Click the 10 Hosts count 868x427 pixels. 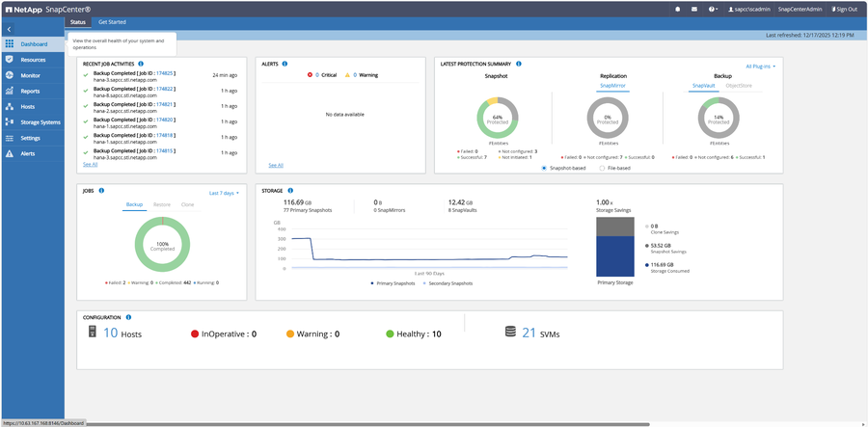111,334
